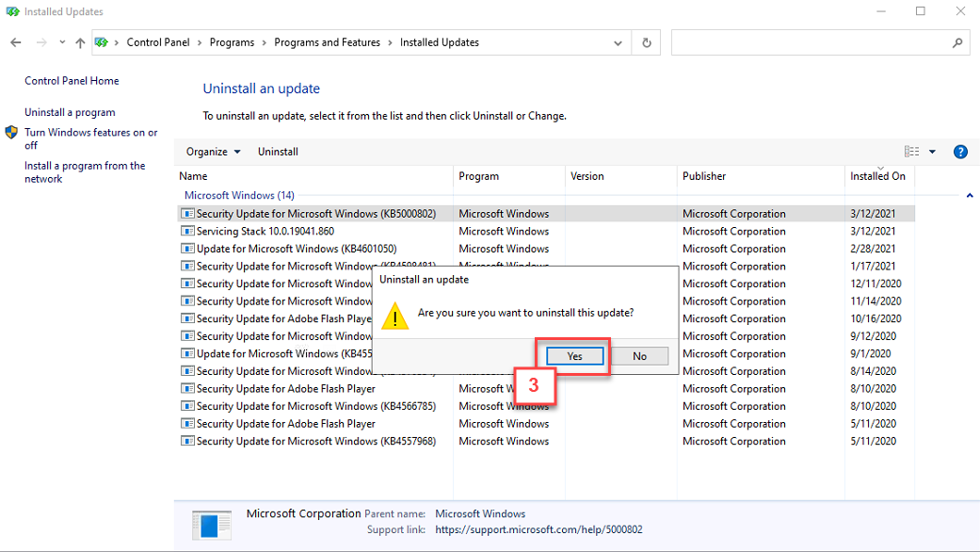Click the Installed Updates breadcrumb
The height and width of the screenshot is (552, 980).
pyautogui.click(x=440, y=42)
